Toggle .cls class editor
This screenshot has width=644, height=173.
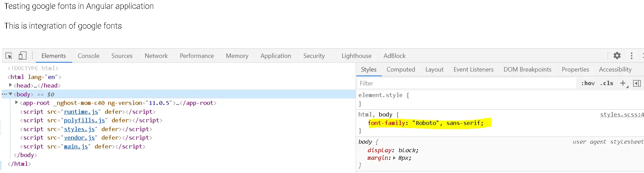(607, 83)
